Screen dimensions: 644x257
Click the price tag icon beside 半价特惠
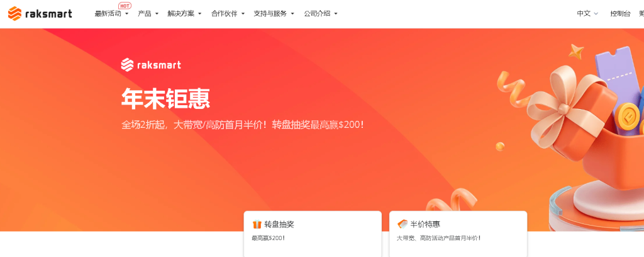402,224
